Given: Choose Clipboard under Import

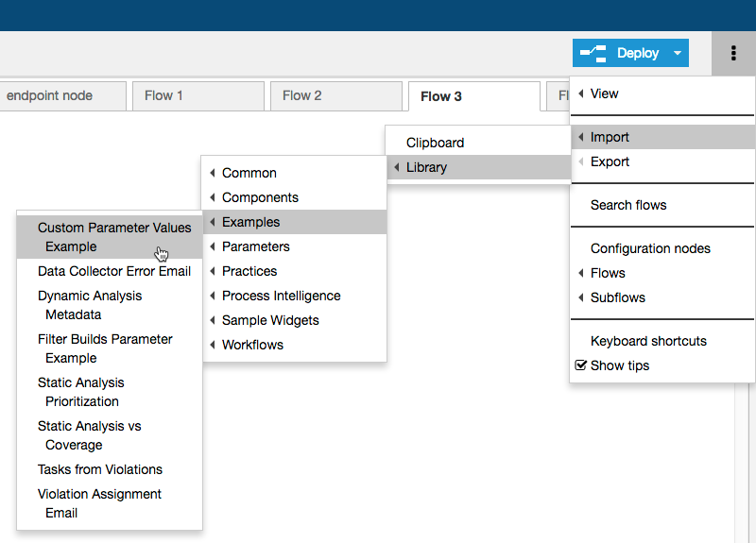Looking at the screenshot, I should [478, 143].
